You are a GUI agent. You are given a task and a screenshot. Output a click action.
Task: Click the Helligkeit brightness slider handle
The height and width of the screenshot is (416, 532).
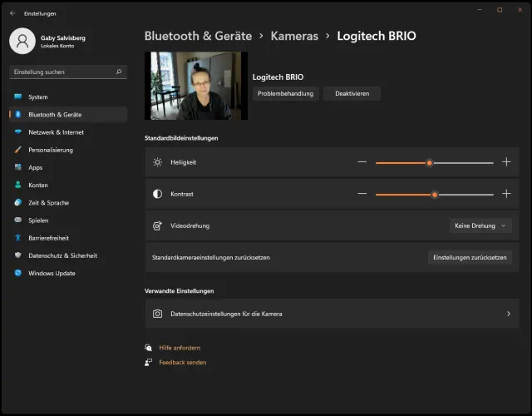click(x=429, y=163)
